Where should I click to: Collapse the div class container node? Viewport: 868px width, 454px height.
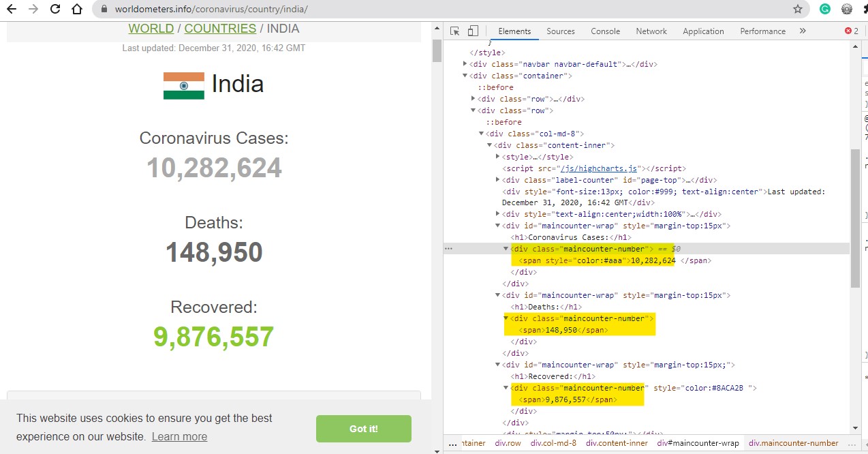tap(465, 76)
